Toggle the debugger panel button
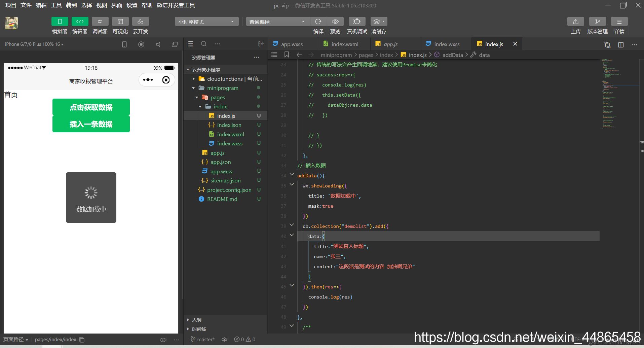 (x=100, y=22)
